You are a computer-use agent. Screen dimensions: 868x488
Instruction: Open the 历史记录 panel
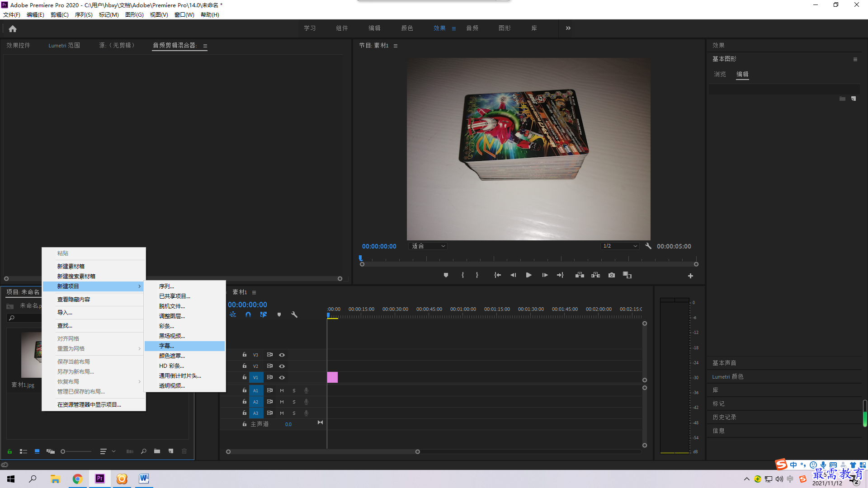coord(724,417)
